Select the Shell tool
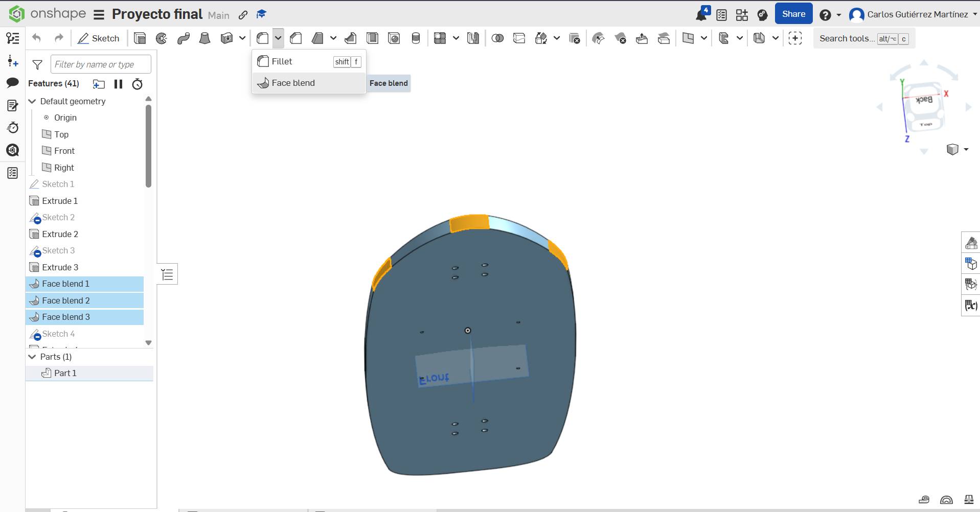The height and width of the screenshot is (512, 980). click(372, 38)
